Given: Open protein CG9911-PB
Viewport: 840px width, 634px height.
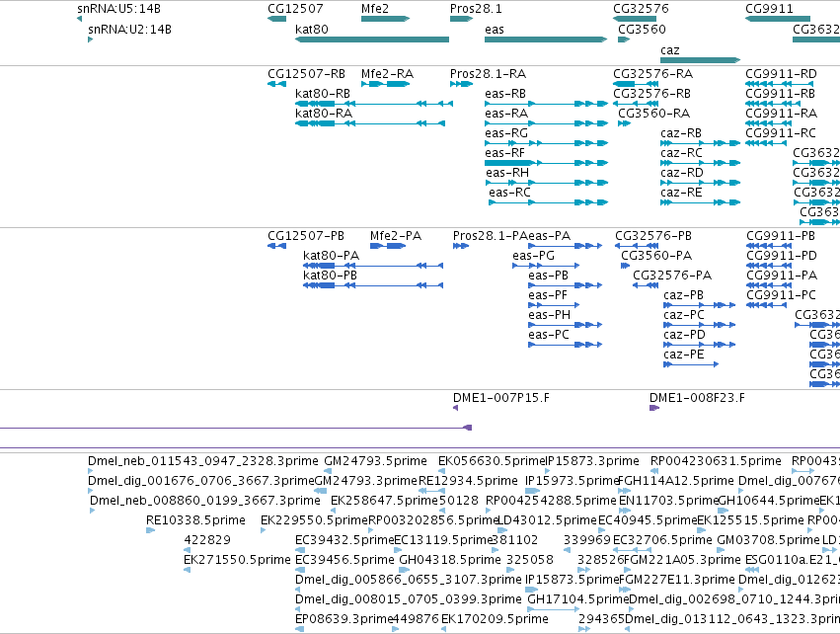Looking at the screenshot, I should pos(781,236).
